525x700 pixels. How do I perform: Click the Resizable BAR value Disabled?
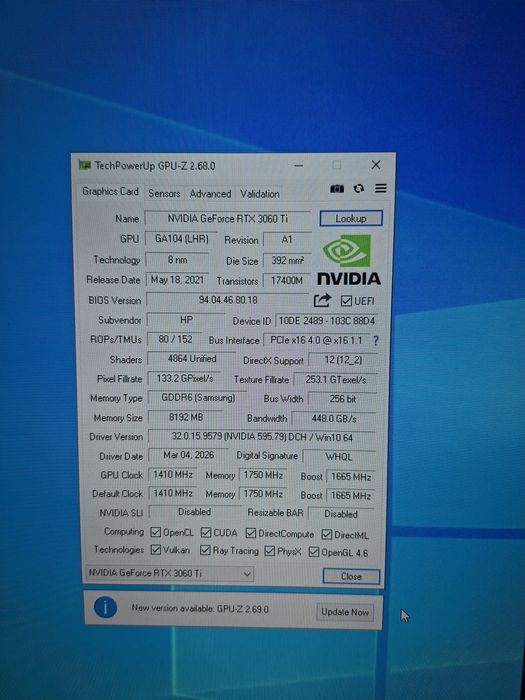(341, 514)
